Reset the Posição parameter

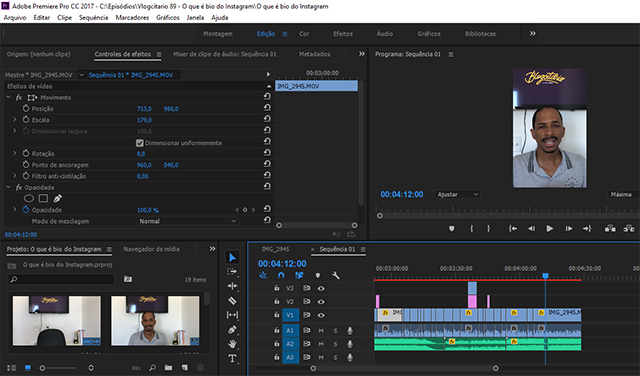tap(267, 107)
